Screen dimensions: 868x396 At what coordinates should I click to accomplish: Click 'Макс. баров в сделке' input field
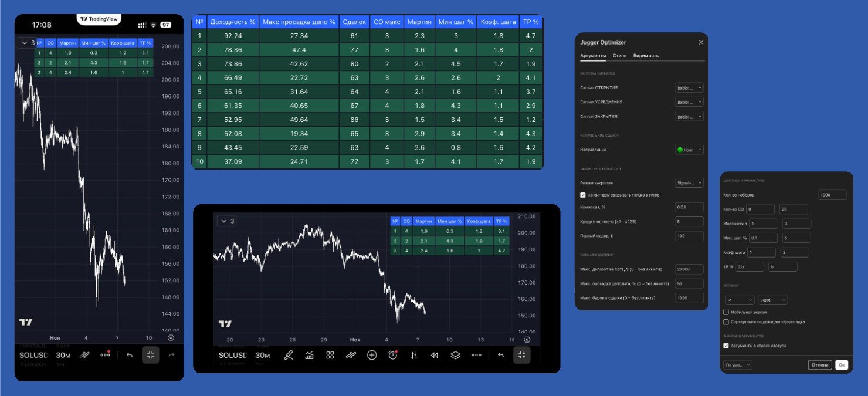point(689,298)
